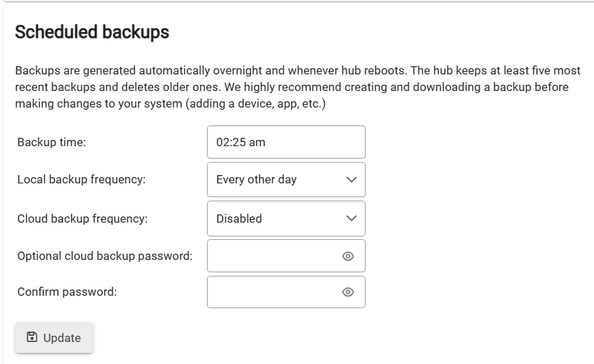Viewport: 594px width, 364px height.
Task: Select the "Cloud backup frequency:" label
Action: pyautogui.click(x=82, y=219)
